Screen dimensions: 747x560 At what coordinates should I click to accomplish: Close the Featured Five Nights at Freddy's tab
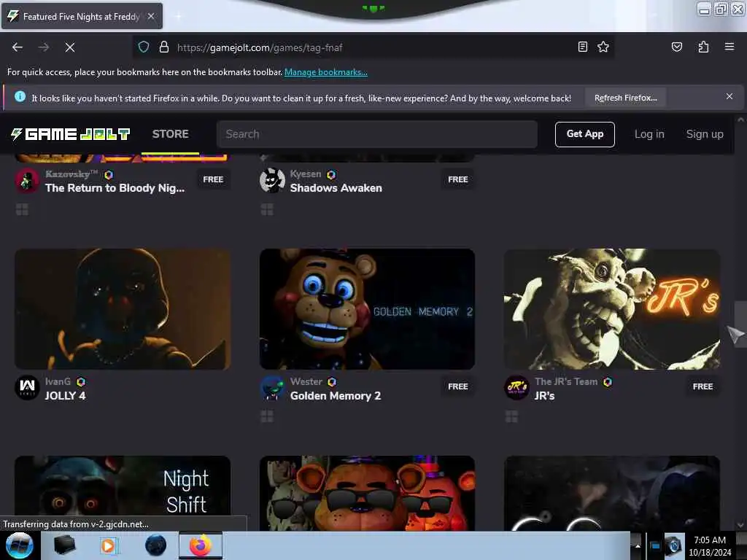pos(151,16)
